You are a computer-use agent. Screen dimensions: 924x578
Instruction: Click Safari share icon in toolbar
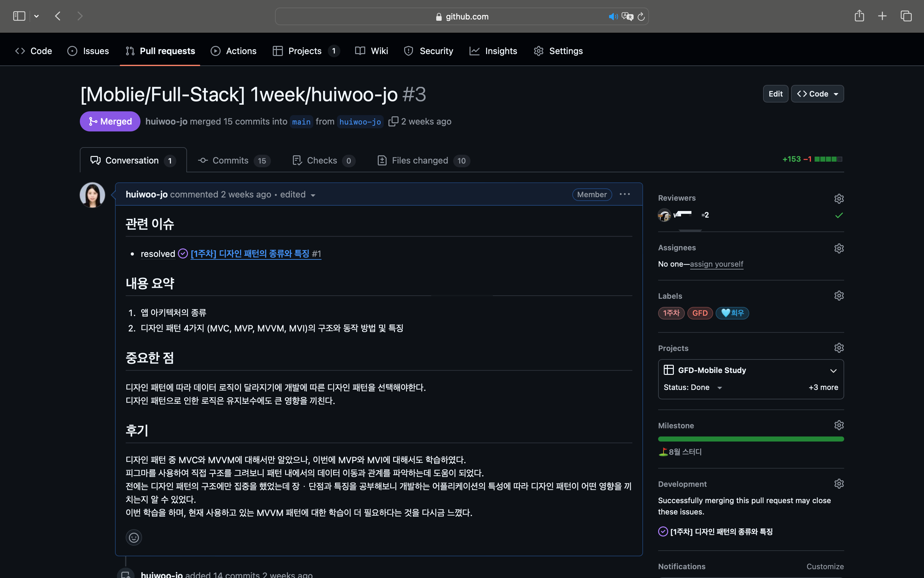click(859, 16)
